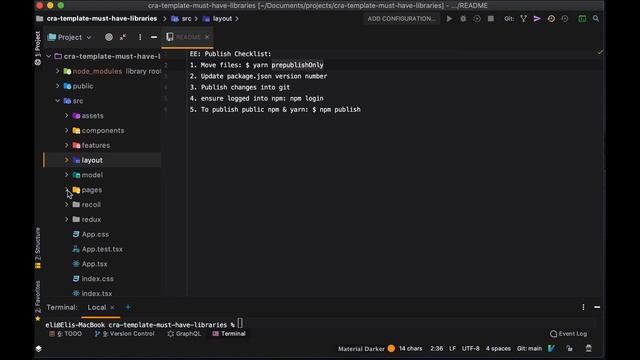Click the 4 spaces indent widget
Viewport: 640px width, 360px height.
click(498, 348)
